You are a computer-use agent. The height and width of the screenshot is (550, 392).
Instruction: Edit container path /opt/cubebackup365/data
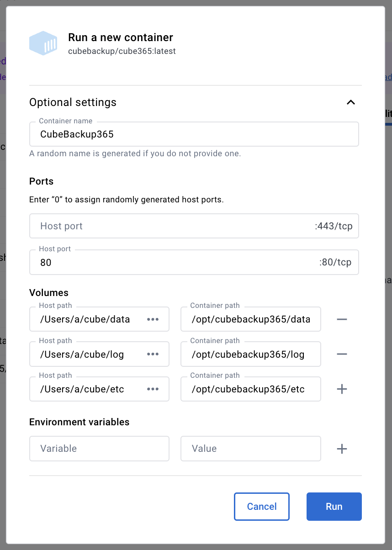tap(251, 319)
